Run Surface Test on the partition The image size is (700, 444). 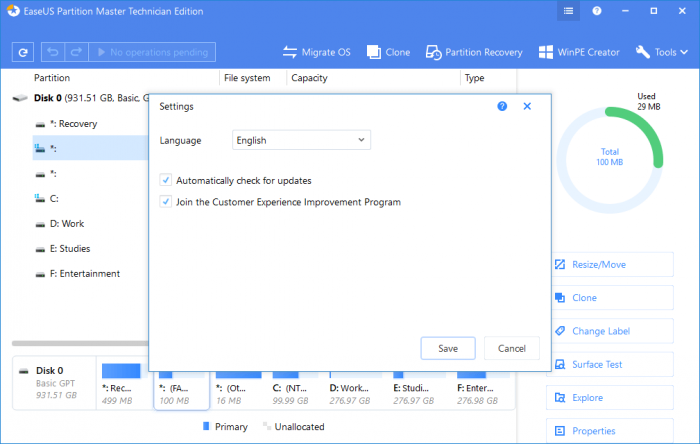pyautogui.click(x=610, y=364)
